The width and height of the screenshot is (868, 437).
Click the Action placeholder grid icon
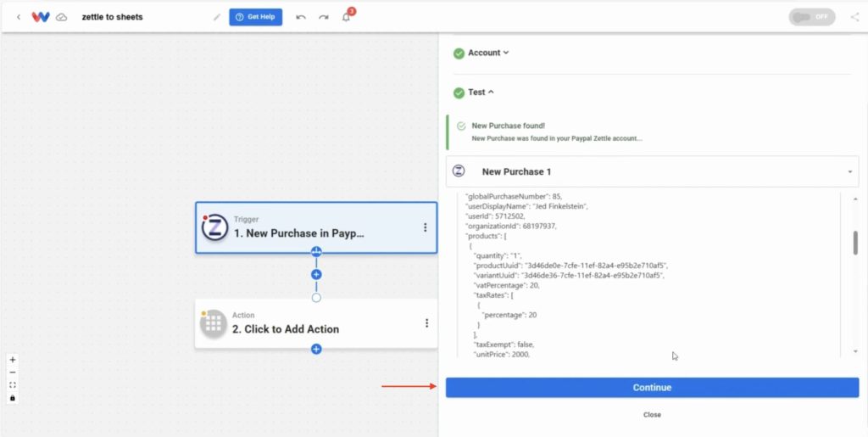point(214,324)
